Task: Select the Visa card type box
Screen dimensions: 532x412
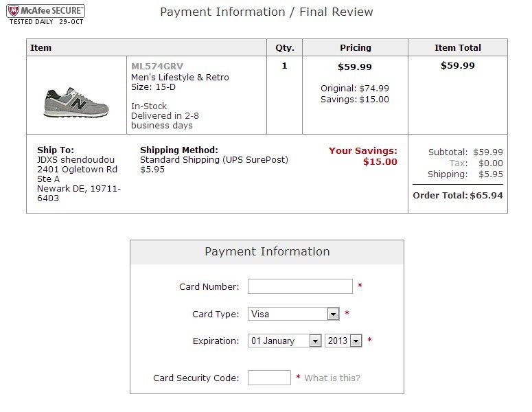Action: pos(294,314)
